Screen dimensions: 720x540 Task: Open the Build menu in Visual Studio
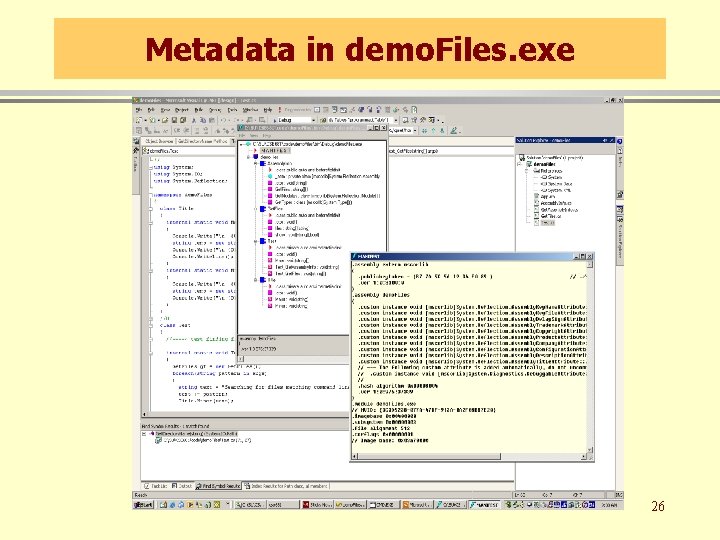point(199,110)
